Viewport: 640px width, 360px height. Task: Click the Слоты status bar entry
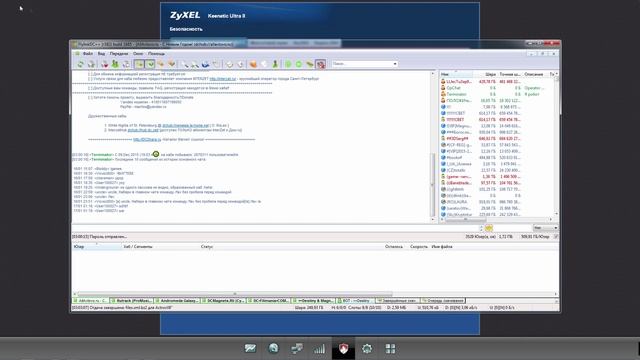pyautogui.click(x=364, y=308)
